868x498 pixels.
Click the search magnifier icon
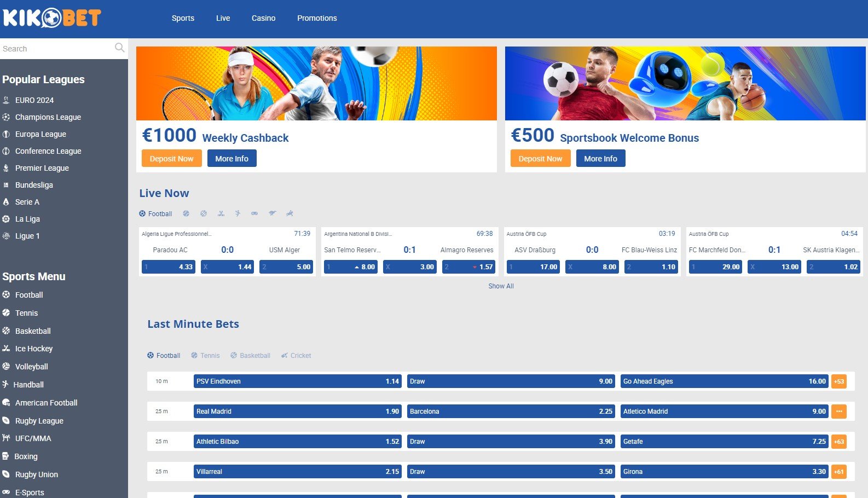click(x=119, y=48)
